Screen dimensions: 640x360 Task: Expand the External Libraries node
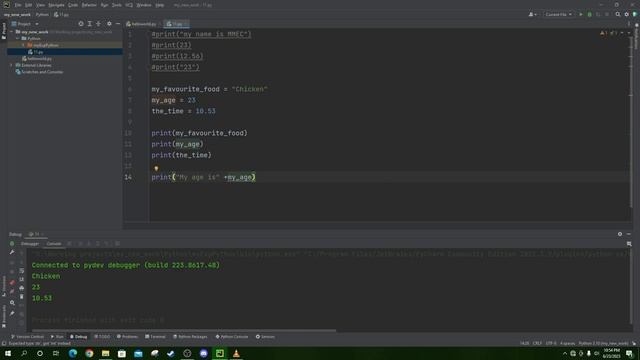click(x=12, y=65)
